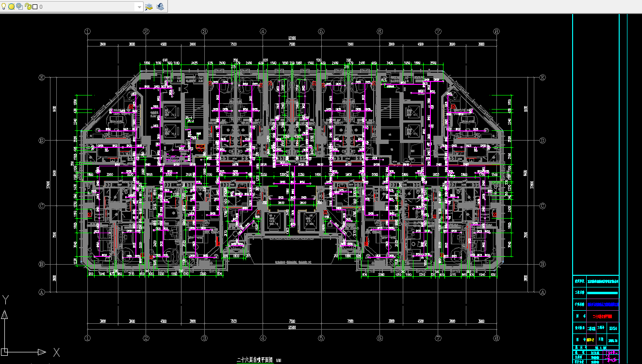This screenshot has width=642, height=364.
Task: Select grid axis bubble 8 at top
Action: point(496,31)
